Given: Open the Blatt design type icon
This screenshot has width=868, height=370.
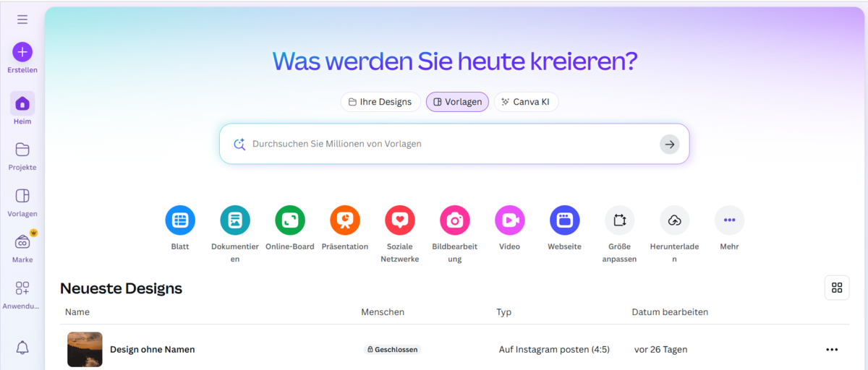Looking at the screenshot, I should (x=180, y=220).
